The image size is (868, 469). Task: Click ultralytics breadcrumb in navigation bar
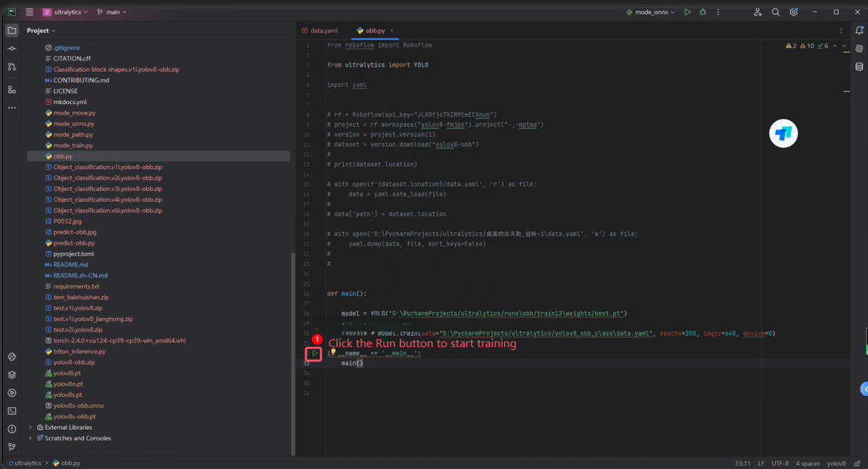[x=26, y=463]
